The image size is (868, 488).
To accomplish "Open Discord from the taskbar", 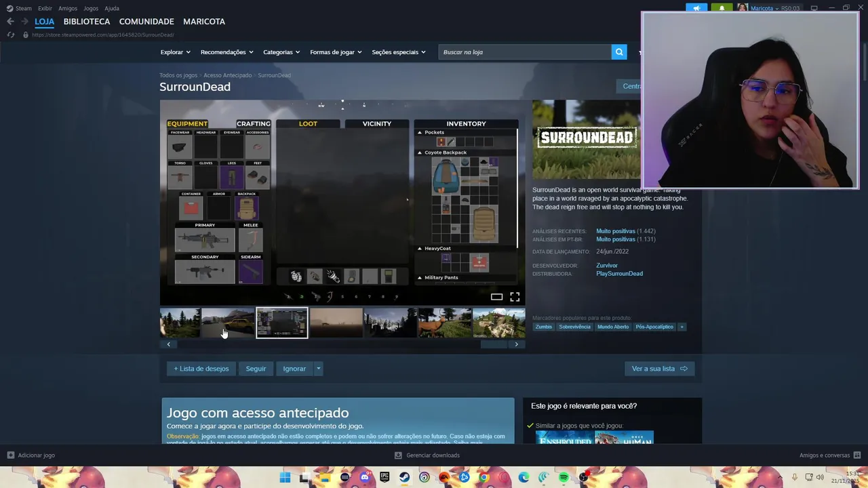I will (365, 478).
